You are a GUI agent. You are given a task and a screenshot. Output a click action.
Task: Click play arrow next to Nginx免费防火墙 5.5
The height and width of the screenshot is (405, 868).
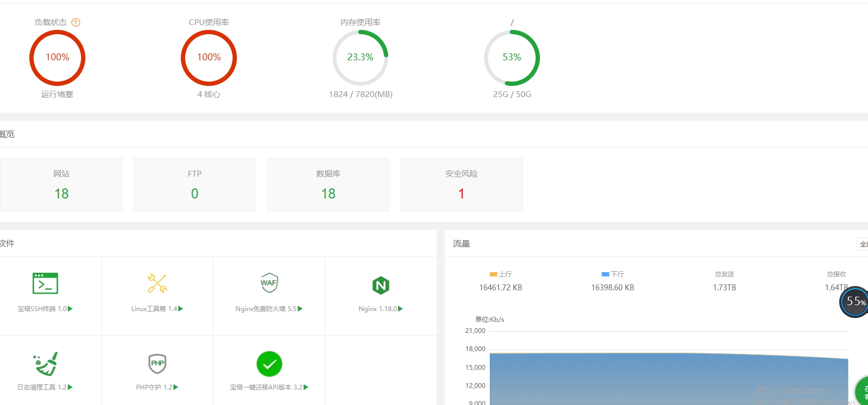click(300, 309)
